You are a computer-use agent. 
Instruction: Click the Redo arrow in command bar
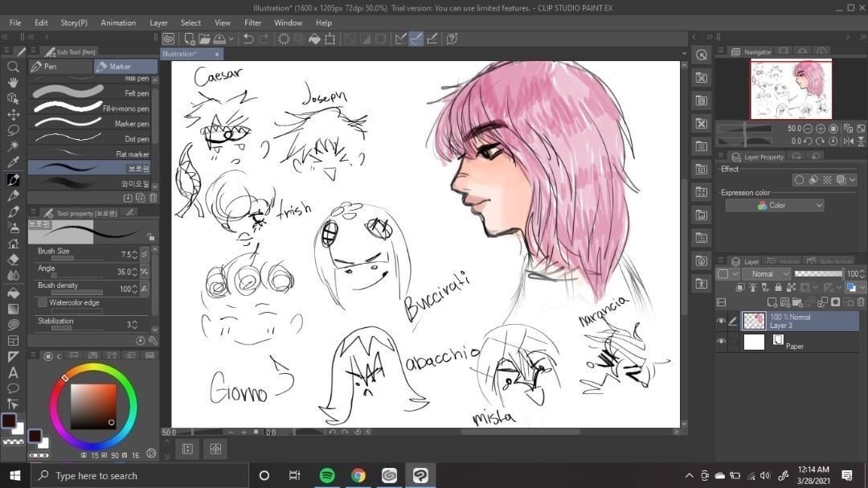point(264,39)
